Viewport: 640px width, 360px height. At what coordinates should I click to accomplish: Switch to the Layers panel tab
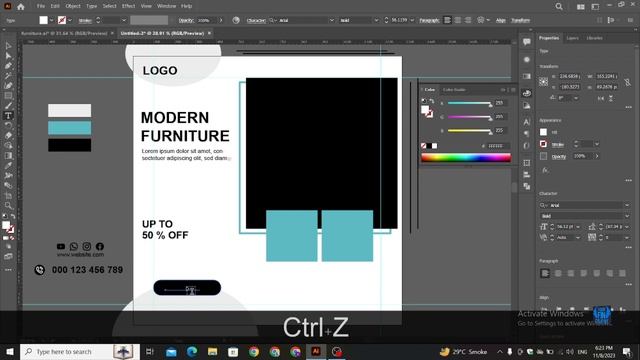click(x=572, y=38)
